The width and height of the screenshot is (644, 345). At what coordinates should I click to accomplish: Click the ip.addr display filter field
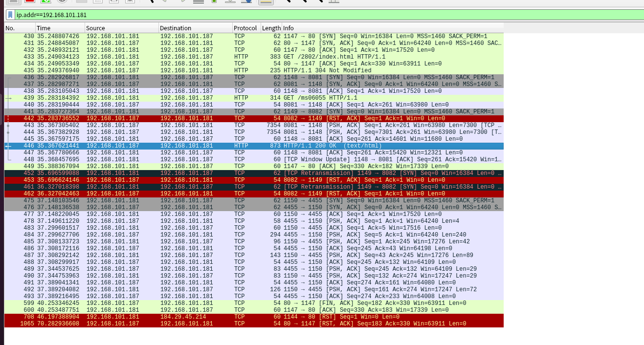[x=328, y=15]
